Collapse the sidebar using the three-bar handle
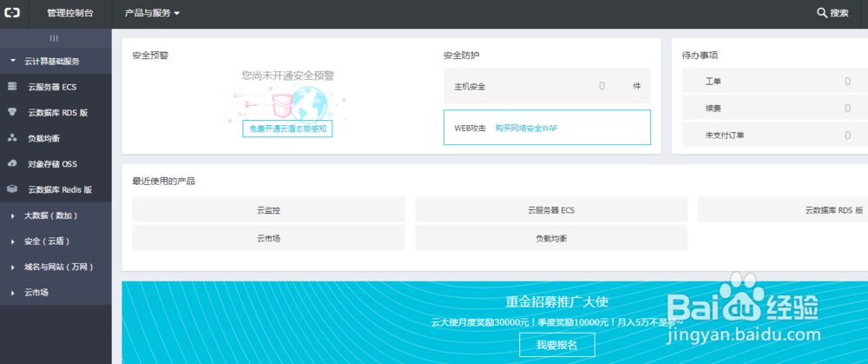 point(54,38)
